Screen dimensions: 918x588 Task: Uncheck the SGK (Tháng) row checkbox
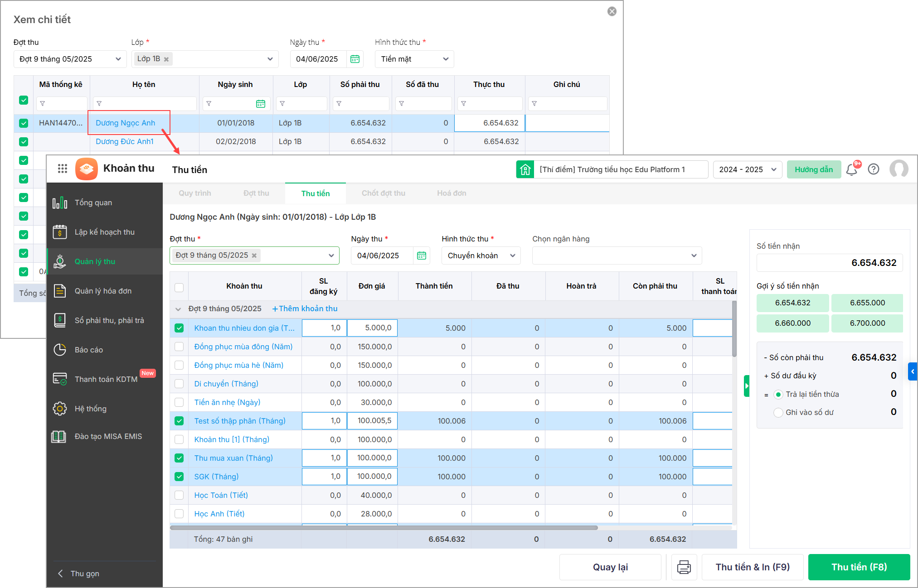coord(179,477)
